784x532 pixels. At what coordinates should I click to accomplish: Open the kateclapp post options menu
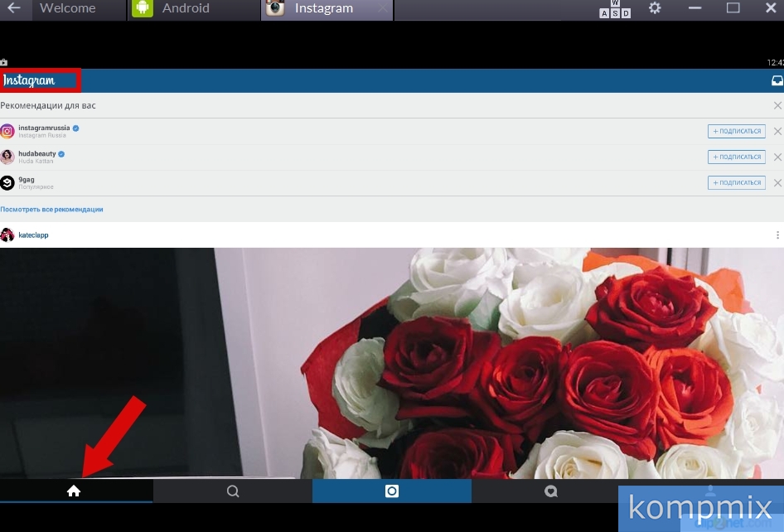point(777,235)
